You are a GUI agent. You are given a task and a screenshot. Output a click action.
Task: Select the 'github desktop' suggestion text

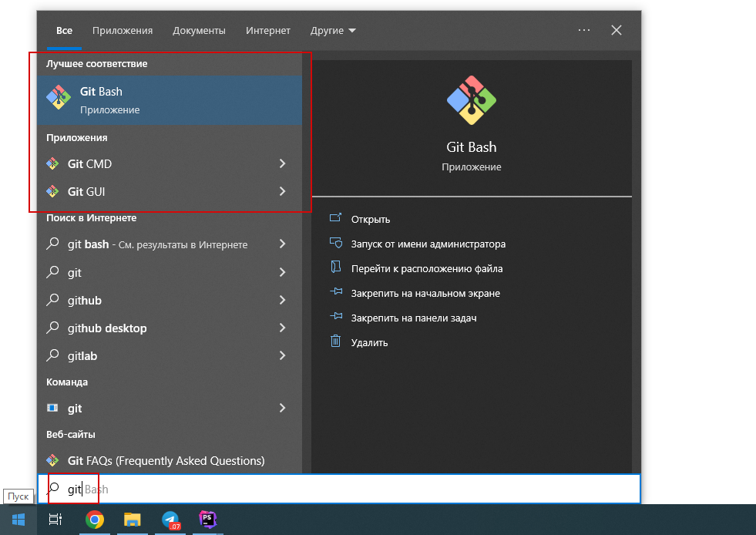107,328
